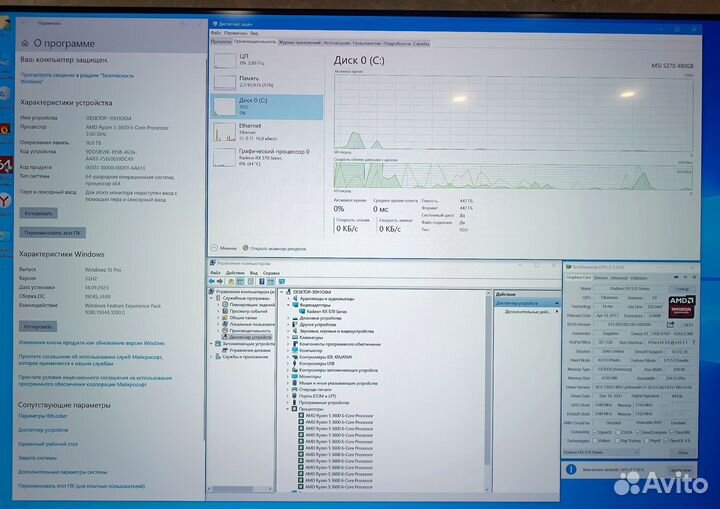
Task: Select the Ethernet graph in Task Manager
Action: coord(267,132)
